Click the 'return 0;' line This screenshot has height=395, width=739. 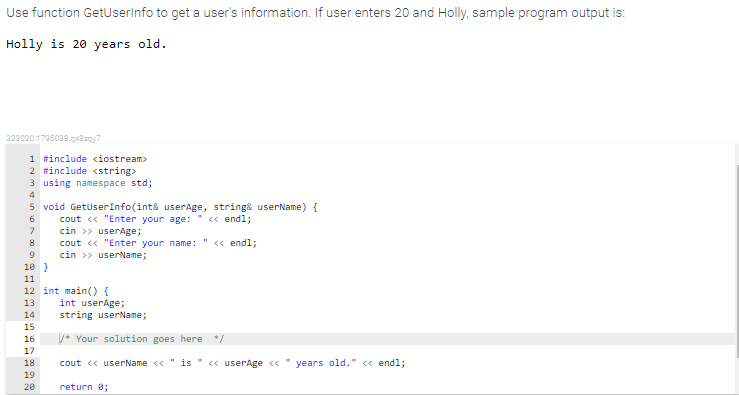click(84, 387)
